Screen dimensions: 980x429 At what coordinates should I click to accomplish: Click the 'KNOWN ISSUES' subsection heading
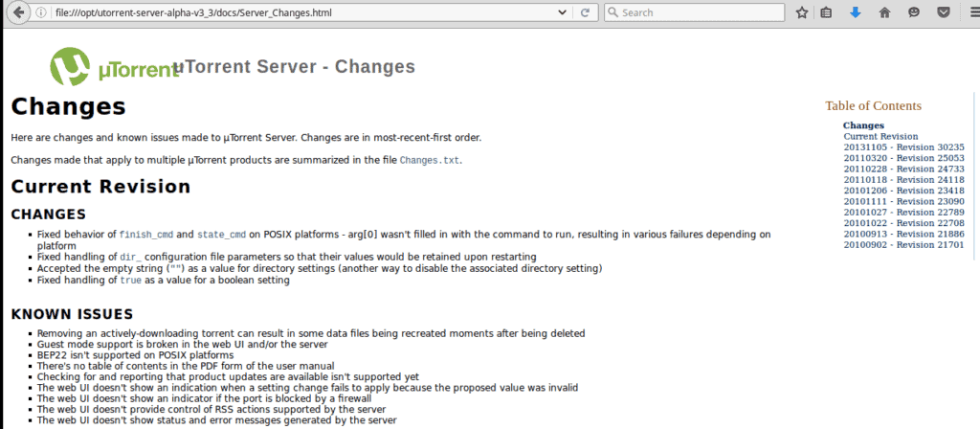click(x=72, y=314)
